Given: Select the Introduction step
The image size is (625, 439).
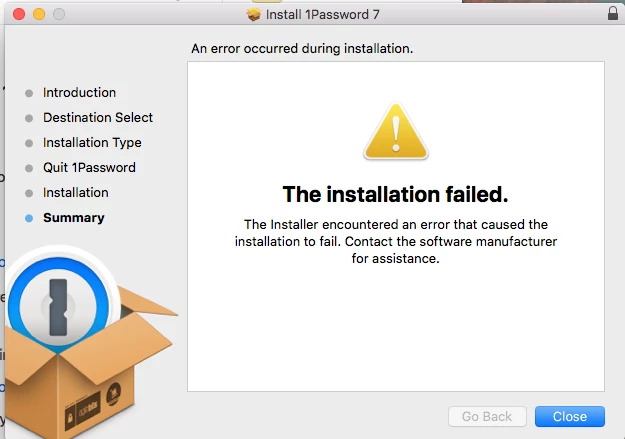Looking at the screenshot, I should coord(79,93).
